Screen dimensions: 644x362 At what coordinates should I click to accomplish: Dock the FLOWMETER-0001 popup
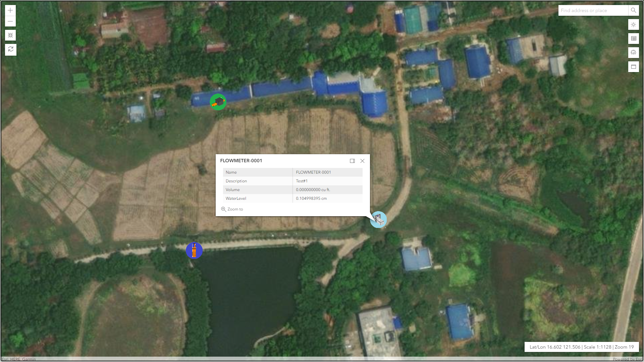click(352, 161)
